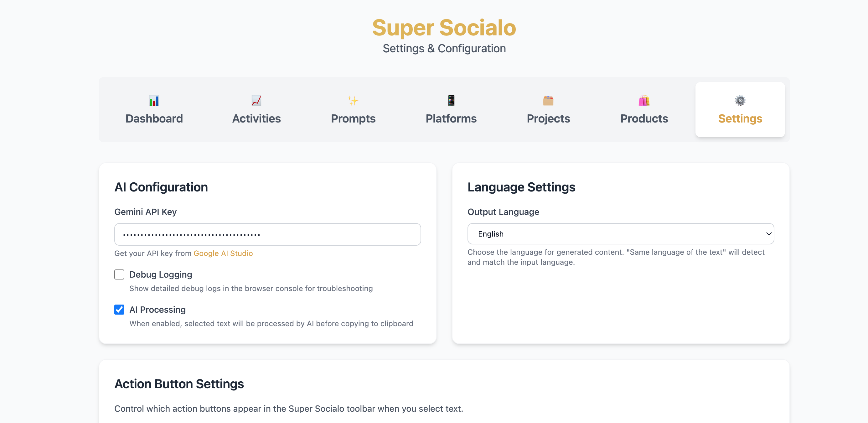This screenshot has height=423, width=868.
Task: Click the Super Socialo title heading
Action: coord(444,28)
